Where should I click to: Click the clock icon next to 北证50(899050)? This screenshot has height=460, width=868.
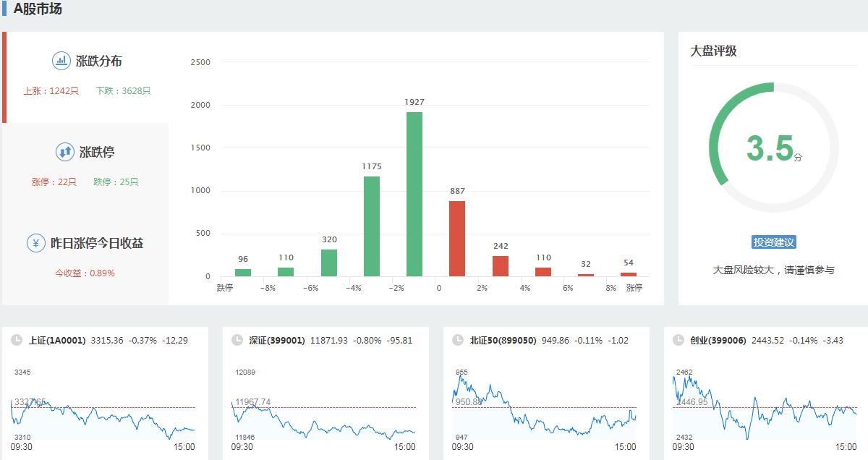[x=457, y=340]
